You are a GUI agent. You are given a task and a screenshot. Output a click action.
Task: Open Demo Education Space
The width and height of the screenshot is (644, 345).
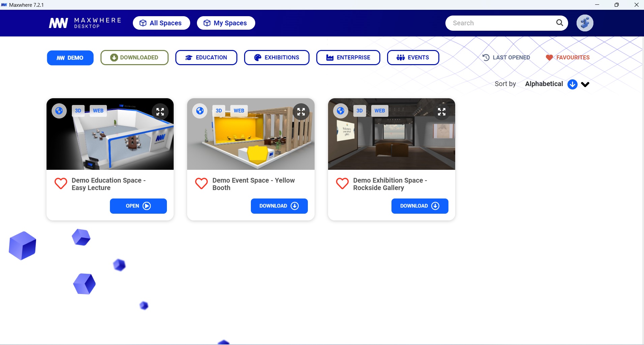click(138, 206)
